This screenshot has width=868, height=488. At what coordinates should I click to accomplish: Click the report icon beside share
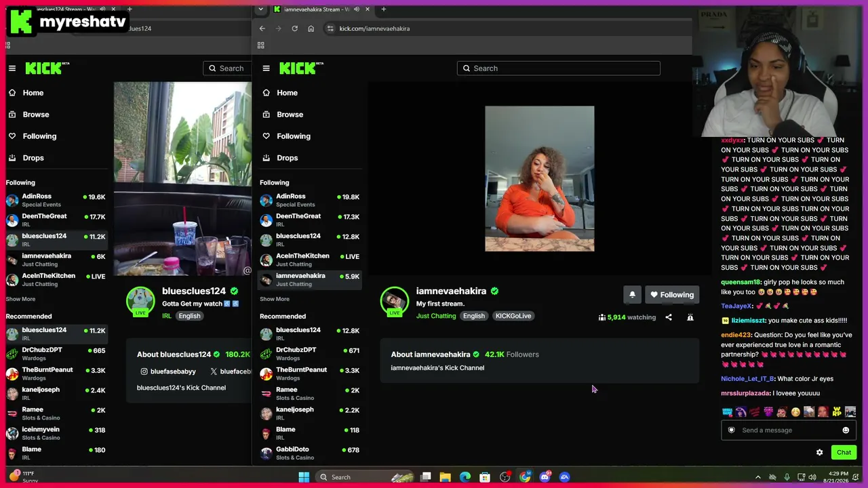690,317
